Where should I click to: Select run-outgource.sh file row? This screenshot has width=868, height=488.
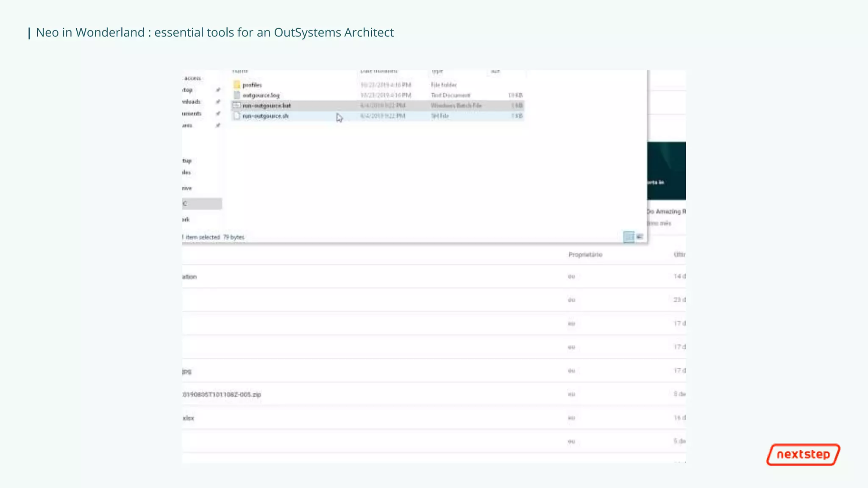tap(265, 116)
